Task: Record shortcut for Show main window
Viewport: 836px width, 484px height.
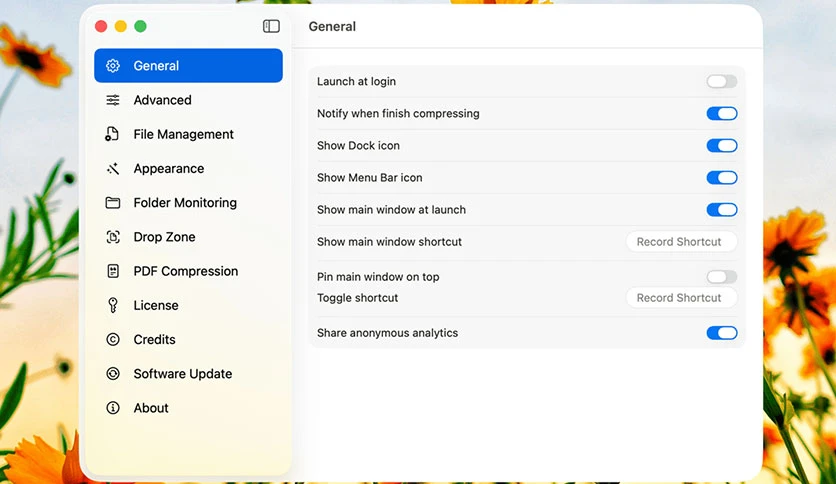Action: pos(681,241)
